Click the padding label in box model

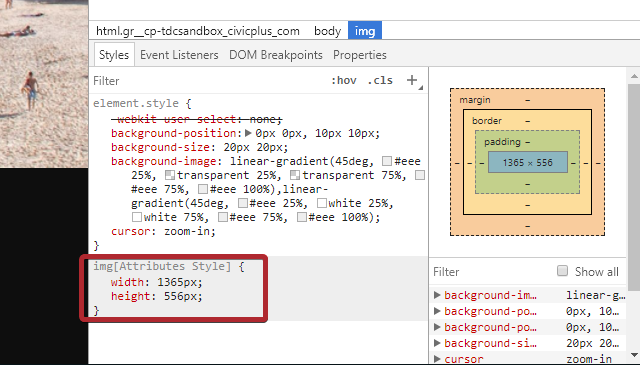502,142
